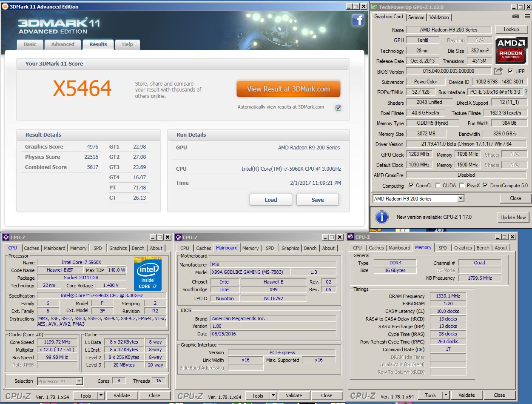Switch to the Advanced tab in 3DMark

point(63,44)
